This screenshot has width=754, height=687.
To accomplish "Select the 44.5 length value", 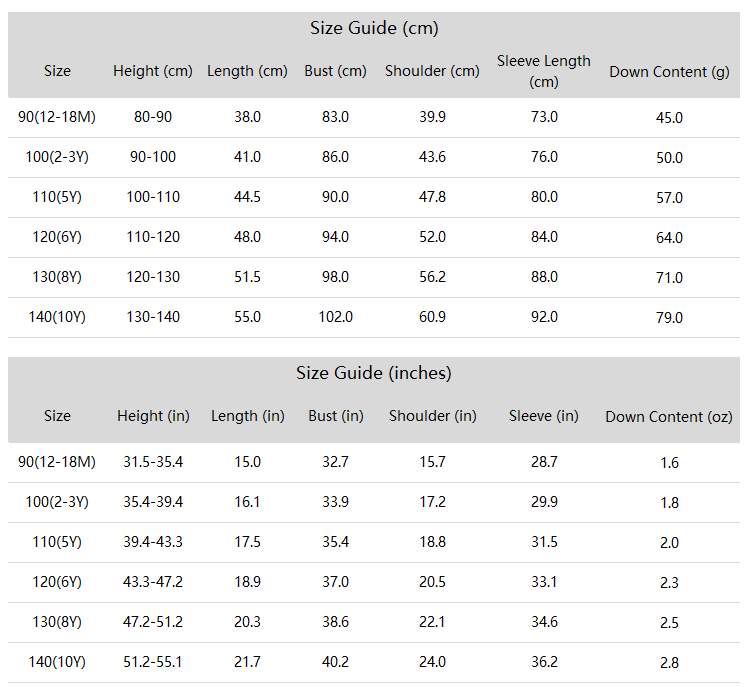I will tap(247, 197).
